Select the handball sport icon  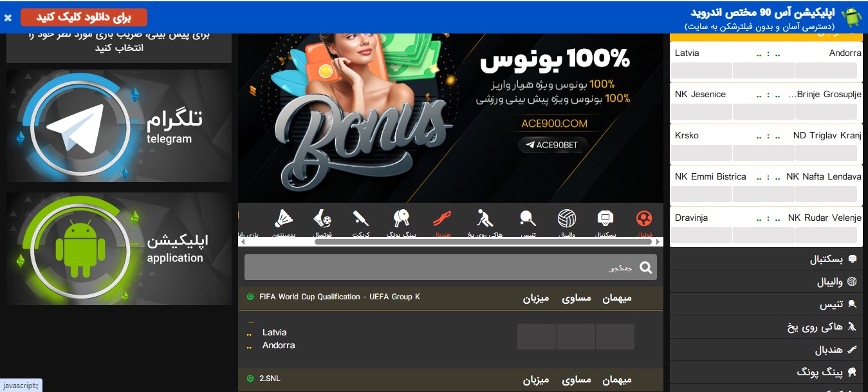tap(441, 219)
